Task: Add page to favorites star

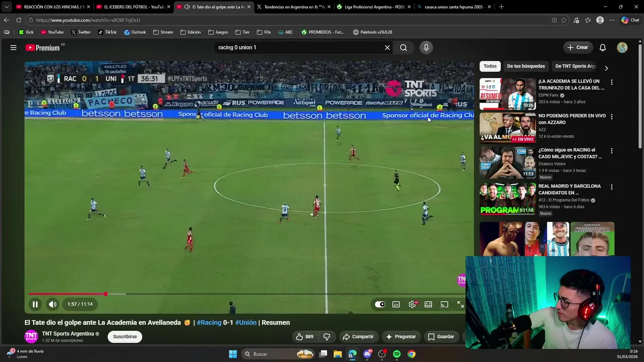Action: coord(564,20)
